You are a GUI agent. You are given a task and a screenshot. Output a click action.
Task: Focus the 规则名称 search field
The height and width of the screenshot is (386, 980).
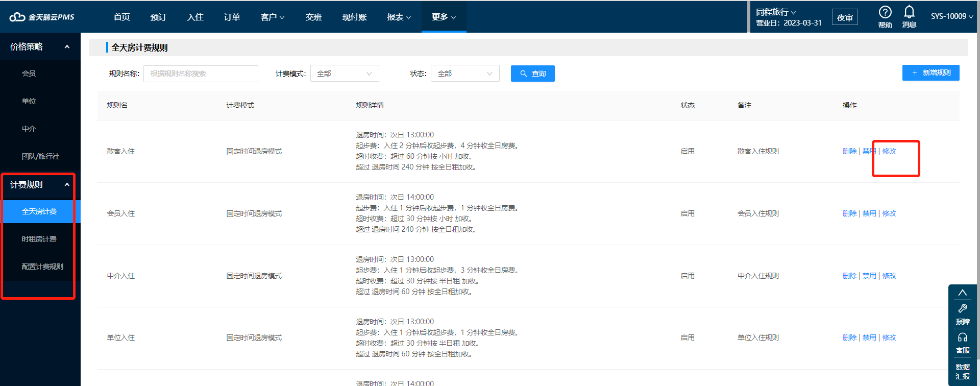click(x=201, y=74)
